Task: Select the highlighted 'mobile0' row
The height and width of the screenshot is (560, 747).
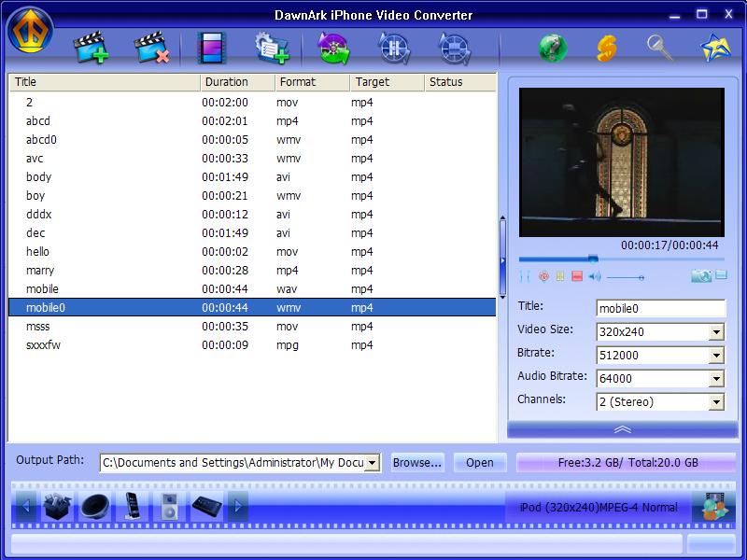Action: [252, 308]
